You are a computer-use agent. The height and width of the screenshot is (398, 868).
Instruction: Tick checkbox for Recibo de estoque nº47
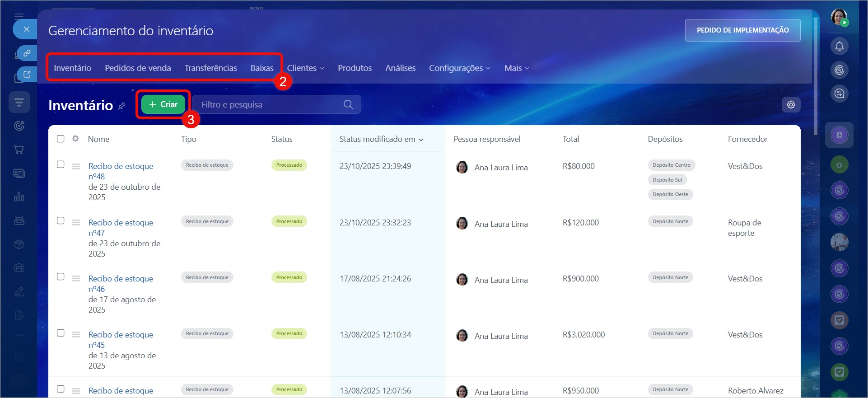(x=61, y=220)
